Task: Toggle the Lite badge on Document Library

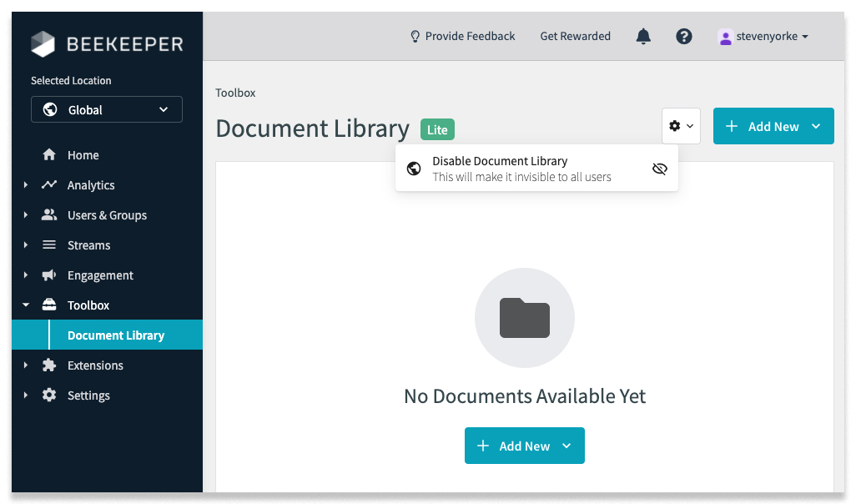Action: tap(436, 129)
